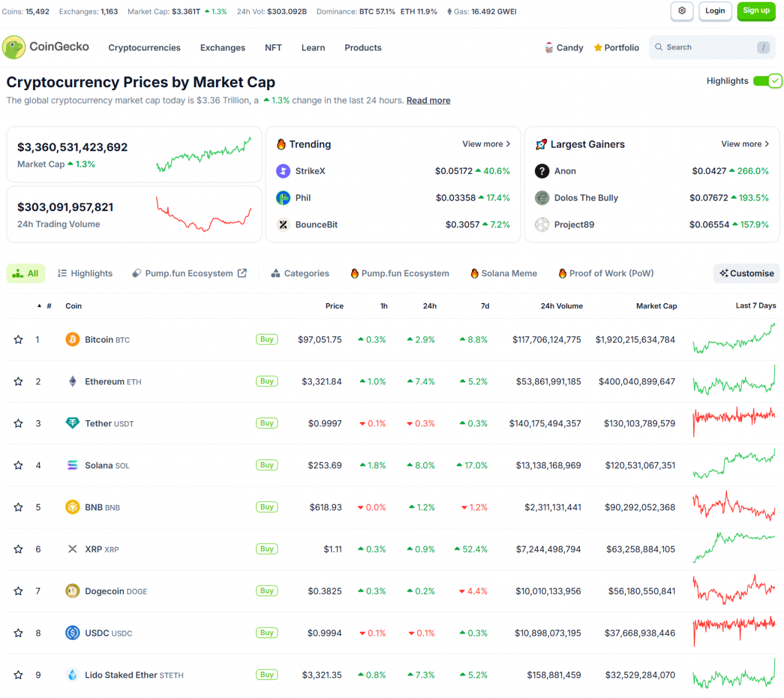Screen dimensions: 784x698
Task: Favorite Dogecoin with its star
Action: pyautogui.click(x=19, y=591)
